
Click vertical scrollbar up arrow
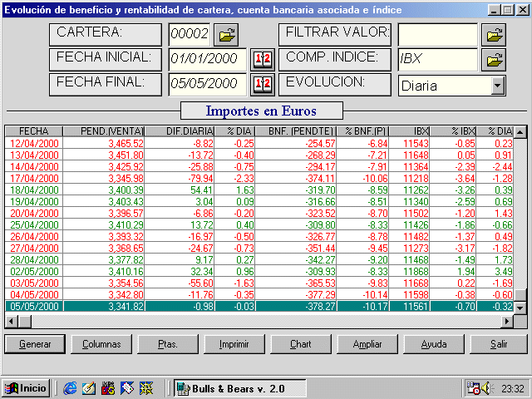(x=520, y=131)
